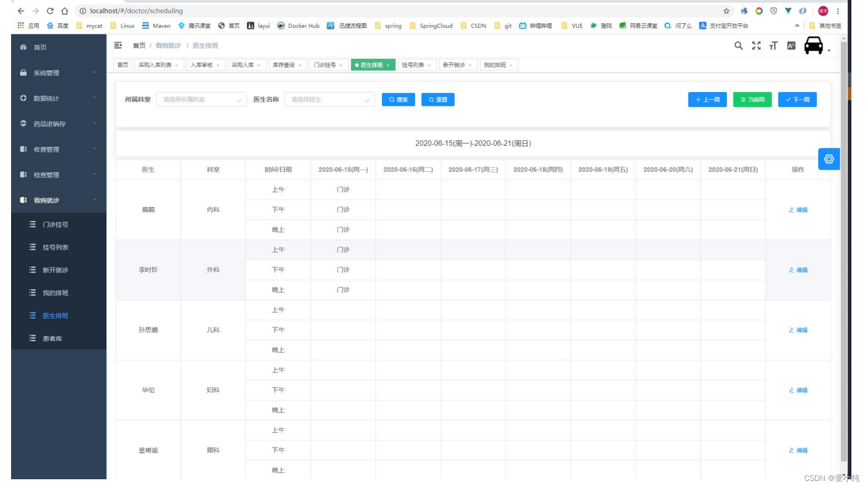Screen dimensions: 868x487
Task: Edit schedule for doctor 华佗
Action: click(798, 391)
